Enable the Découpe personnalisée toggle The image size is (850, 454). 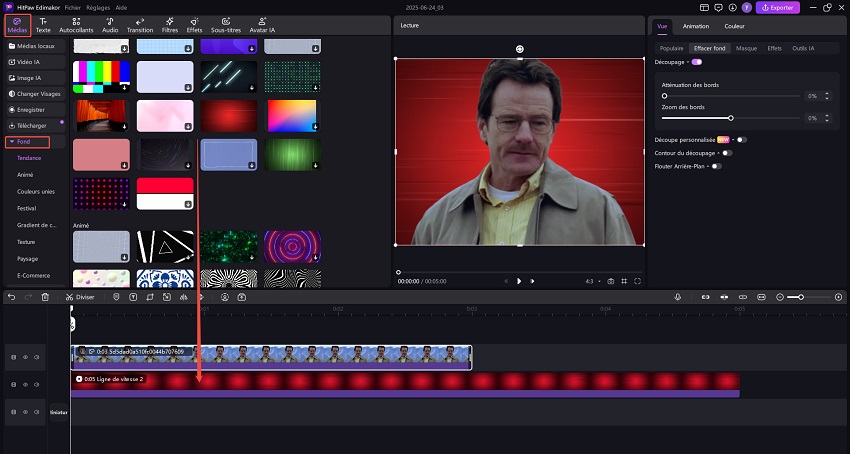click(742, 139)
